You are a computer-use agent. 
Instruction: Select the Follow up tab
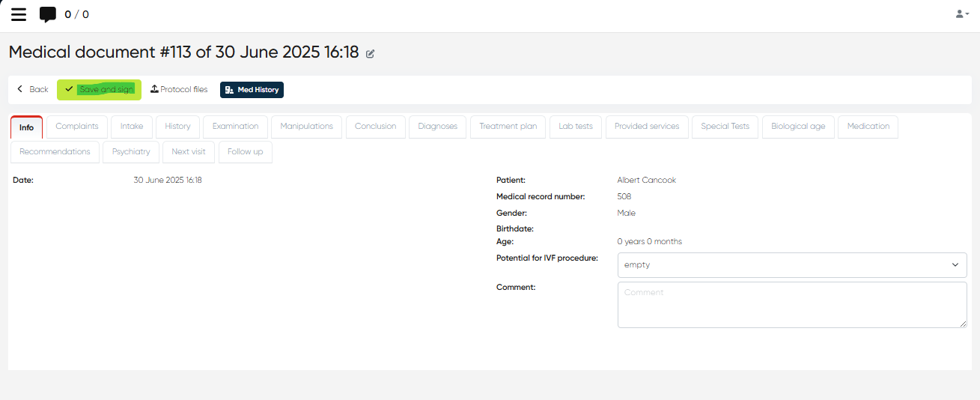tap(245, 152)
